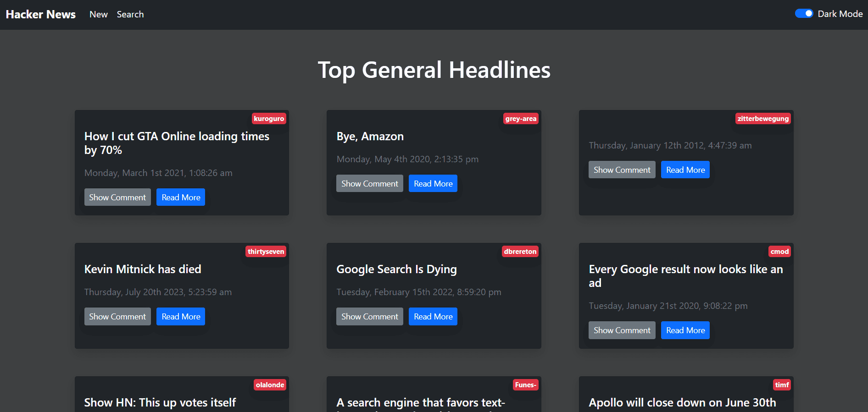Click date 'Tuesday, January 21st 2020, 9:08:22 pm'
868x412 pixels.
click(x=668, y=306)
